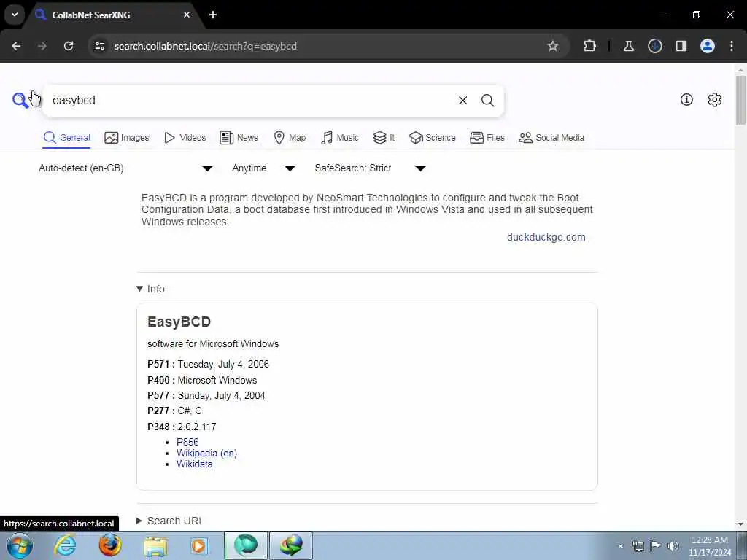Clear the search box with the X icon
Image resolution: width=747 pixels, height=560 pixels.
click(x=462, y=101)
